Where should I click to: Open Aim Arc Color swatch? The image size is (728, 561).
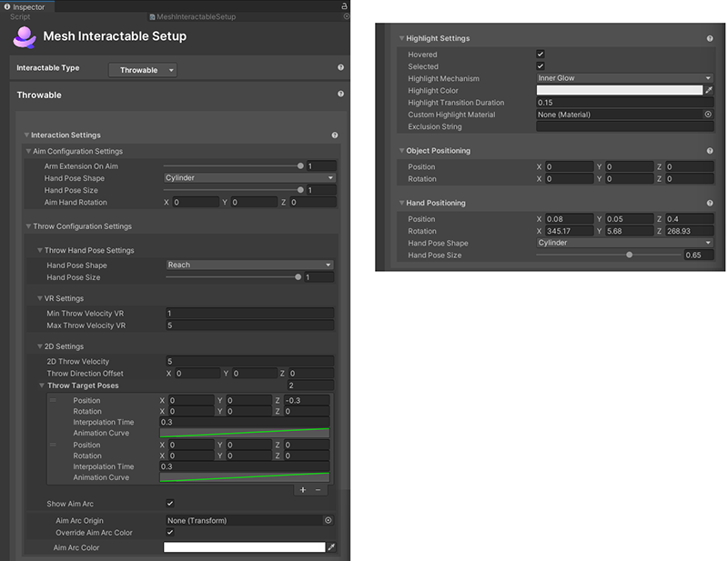[x=245, y=547]
